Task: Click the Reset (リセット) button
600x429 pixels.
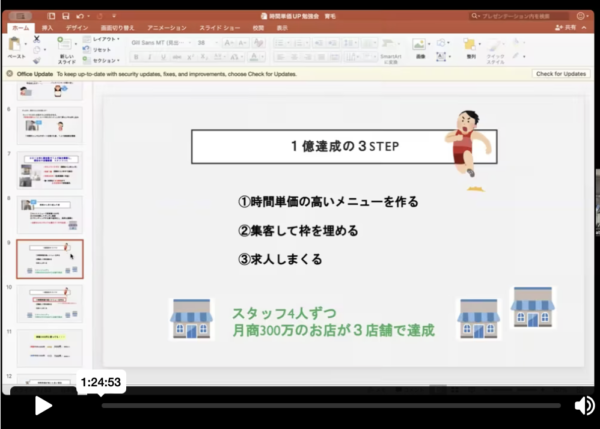Action: tap(101, 49)
